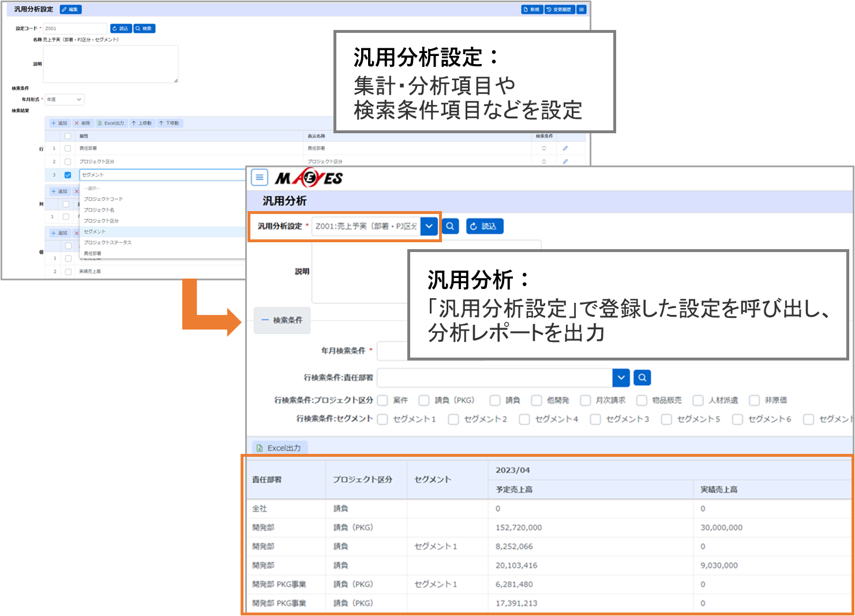Check the 人材派遣 checkbox
The width and height of the screenshot is (855, 616).
pyautogui.click(x=698, y=400)
